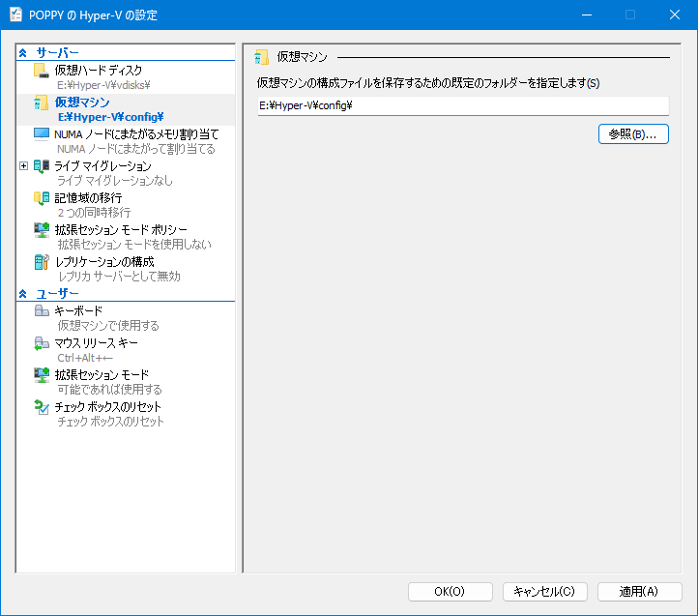
Task: Open user 拡張セッション モード setting
Action: [102, 374]
